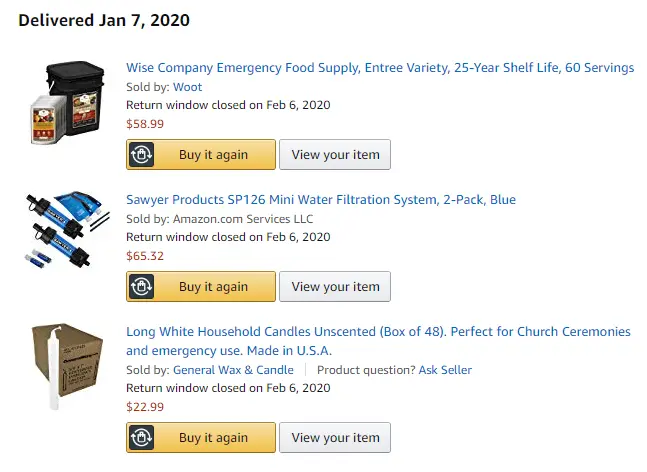Image resolution: width=647 pixels, height=472 pixels.
Task: Click the reorder icon for Wise Company food
Action: tap(143, 155)
